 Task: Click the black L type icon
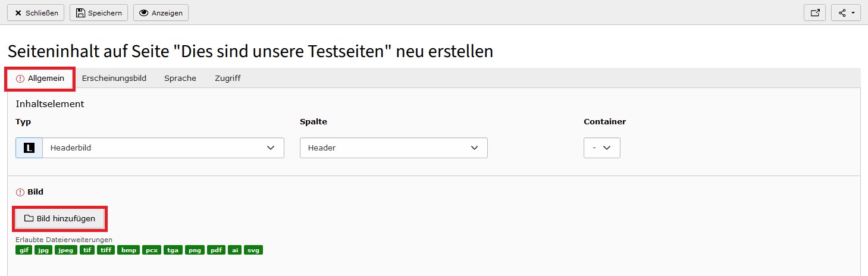click(29, 148)
